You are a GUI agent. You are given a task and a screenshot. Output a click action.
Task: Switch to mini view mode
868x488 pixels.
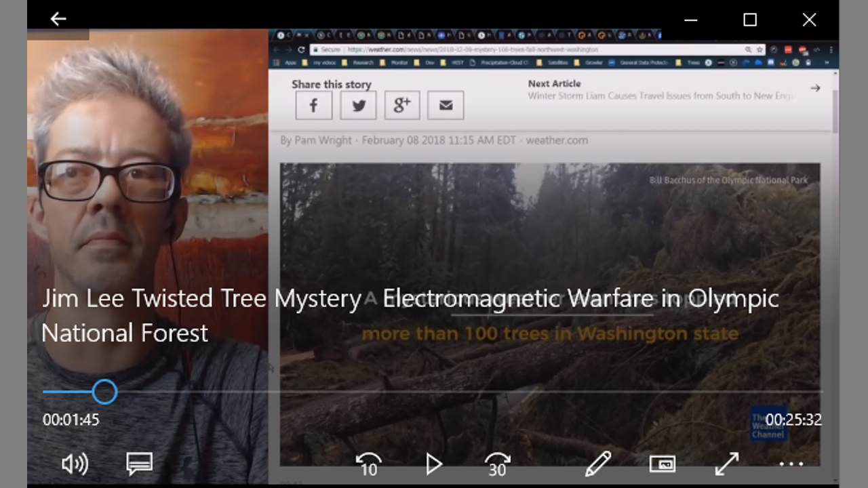coord(662,464)
